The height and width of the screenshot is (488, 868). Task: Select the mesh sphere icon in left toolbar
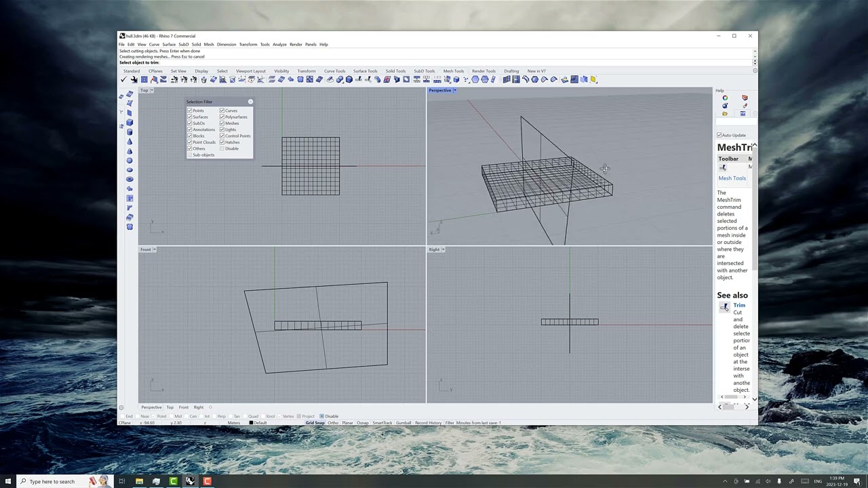point(130,160)
